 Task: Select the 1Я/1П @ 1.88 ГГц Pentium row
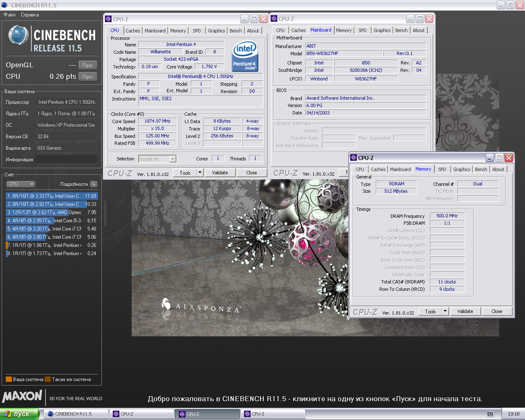pos(52,245)
